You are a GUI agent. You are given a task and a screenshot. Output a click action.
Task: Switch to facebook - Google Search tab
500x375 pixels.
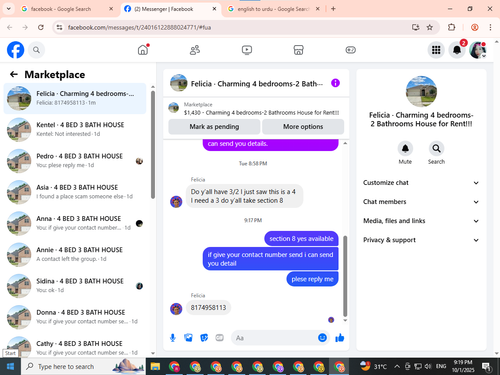67,9
